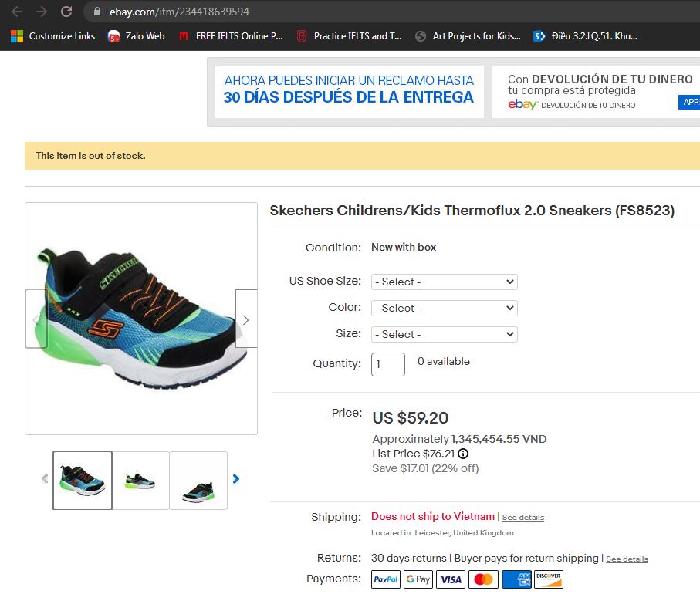
Task: Click See details link for returns
Action: pos(627,559)
